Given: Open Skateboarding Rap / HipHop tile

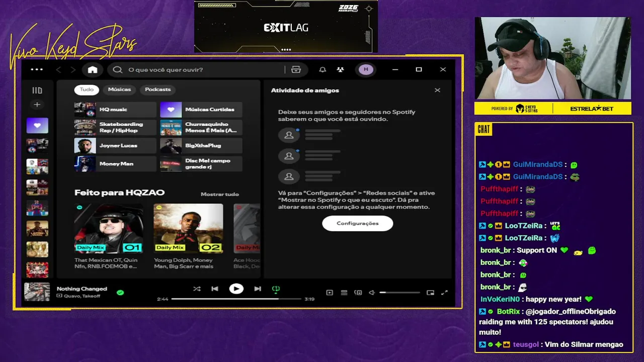Looking at the screenshot, I should 115,128.
